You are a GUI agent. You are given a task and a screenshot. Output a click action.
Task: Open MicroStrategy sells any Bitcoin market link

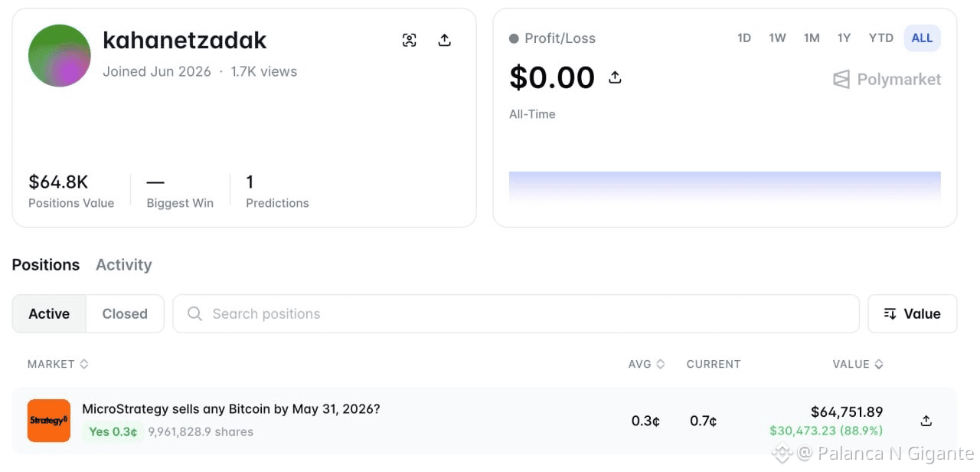coord(231,408)
